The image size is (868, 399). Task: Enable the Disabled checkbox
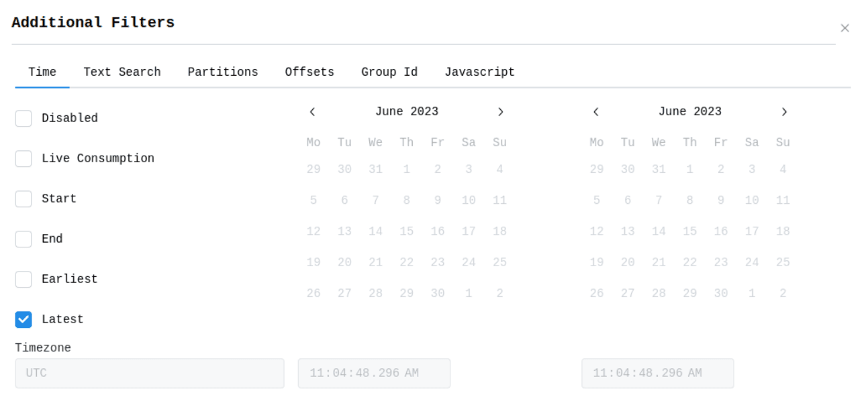click(23, 119)
